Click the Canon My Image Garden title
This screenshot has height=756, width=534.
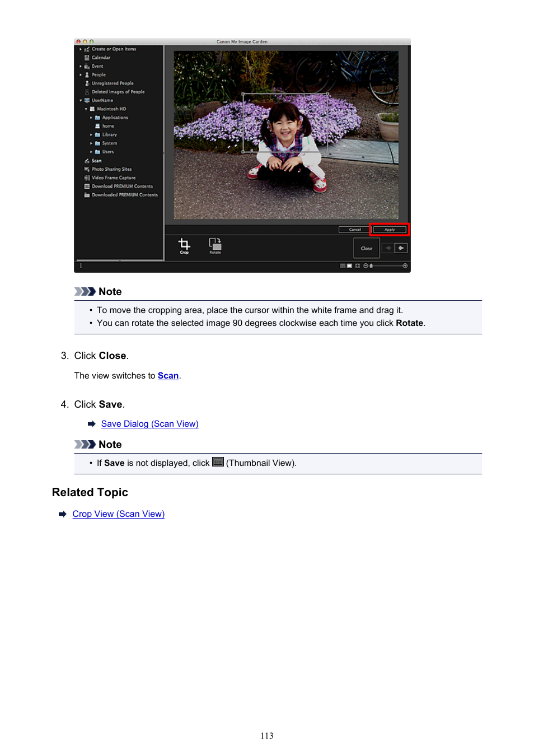coord(242,41)
